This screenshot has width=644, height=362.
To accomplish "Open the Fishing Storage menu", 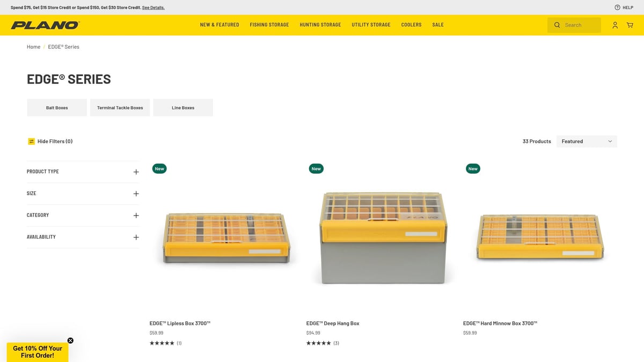I will pos(269,25).
